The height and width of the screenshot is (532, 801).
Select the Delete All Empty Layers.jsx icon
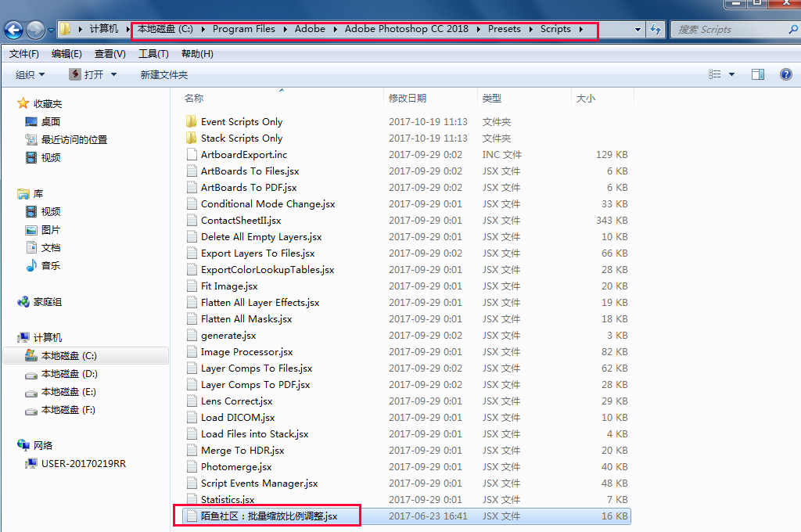click(x=192, y=236)
